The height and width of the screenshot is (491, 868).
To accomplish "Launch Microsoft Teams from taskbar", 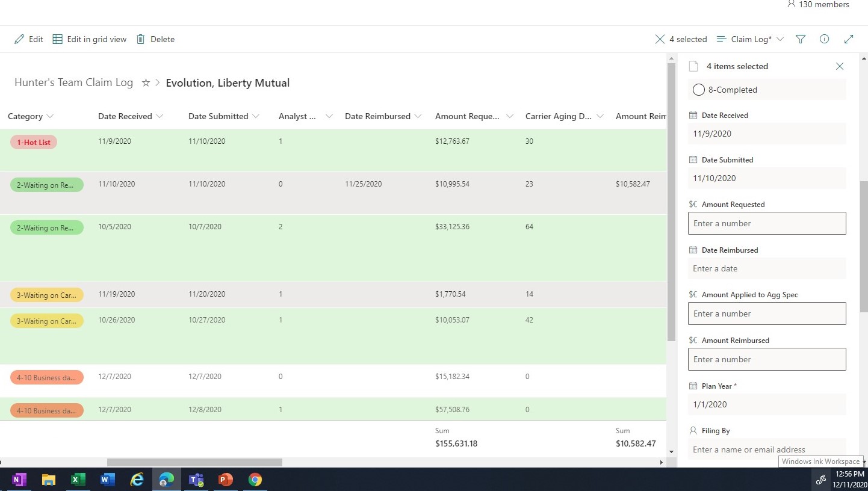I will tap(196, 480).
